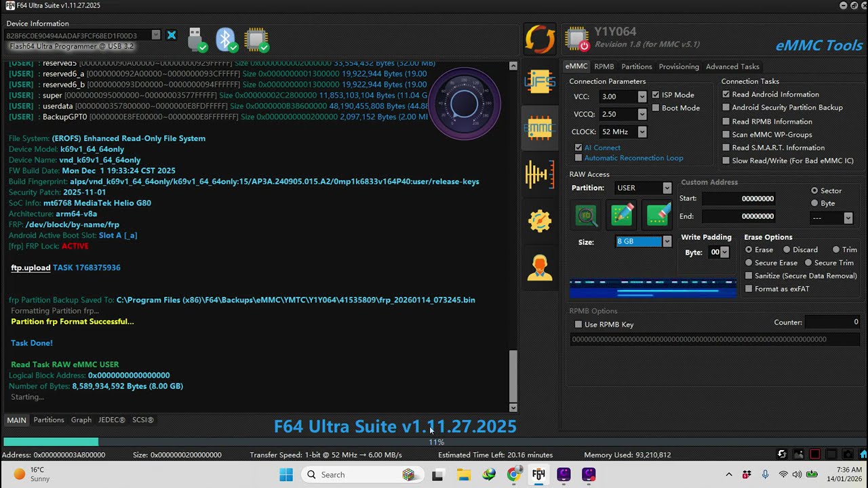Switch to the Advanced Tasks tab
The image size is (868, 488).
point(732,66)
